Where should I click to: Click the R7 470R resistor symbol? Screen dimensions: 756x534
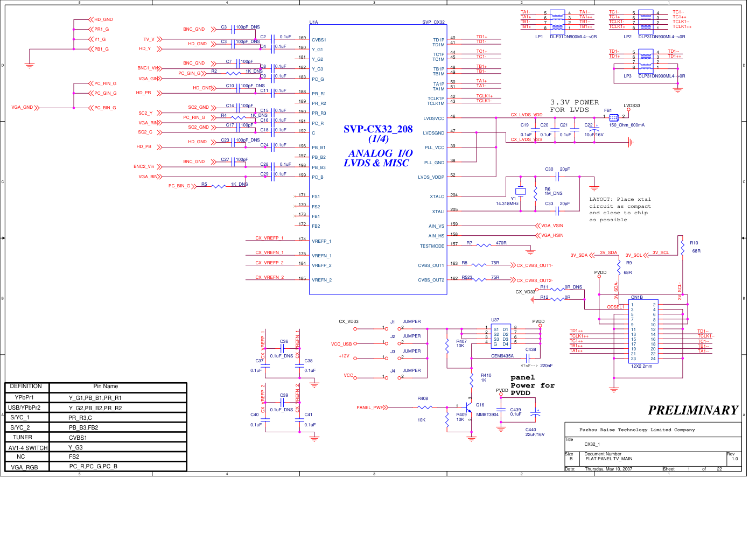click(484, 245)
